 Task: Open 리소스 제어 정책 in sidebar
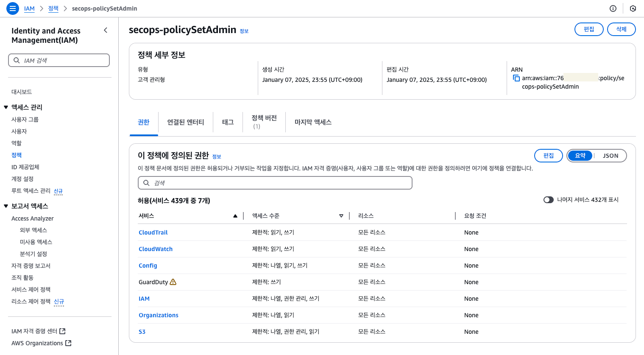click(x=31, y=302)
